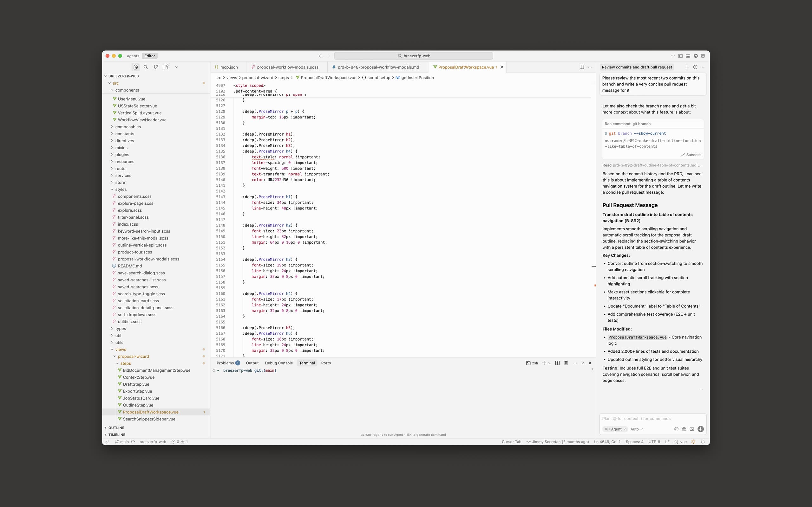
Task: Open the Debug Console panel tab
Action: [279, 363]
